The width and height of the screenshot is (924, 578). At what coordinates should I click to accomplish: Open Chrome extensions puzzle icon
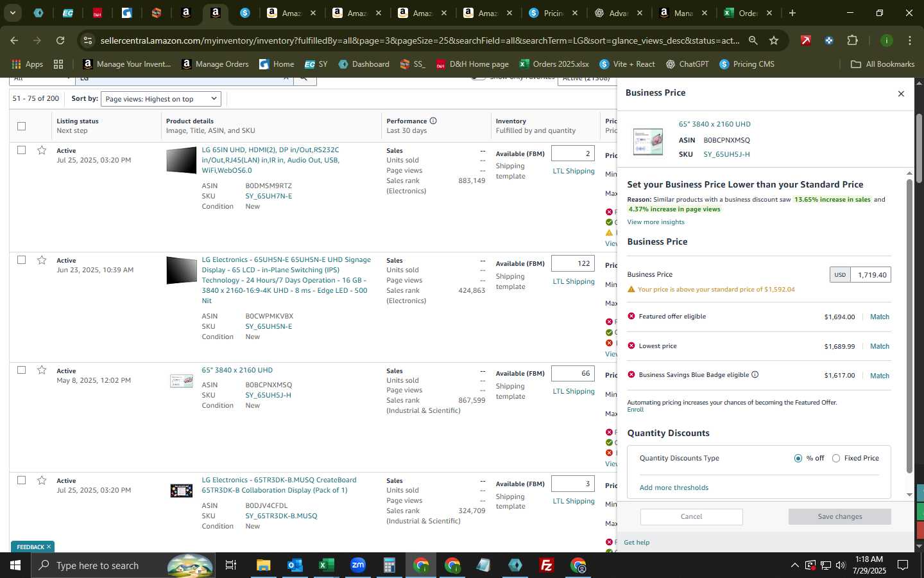[852, 40]
